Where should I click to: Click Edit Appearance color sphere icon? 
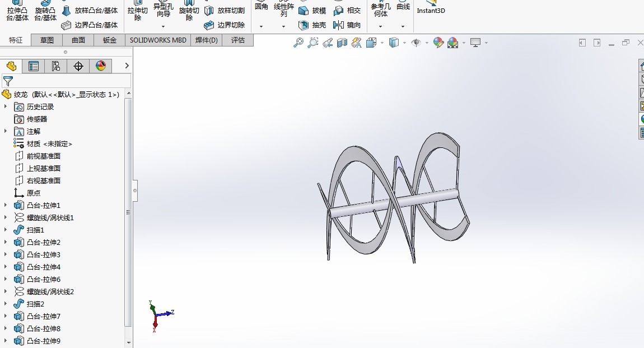[438, 43]
